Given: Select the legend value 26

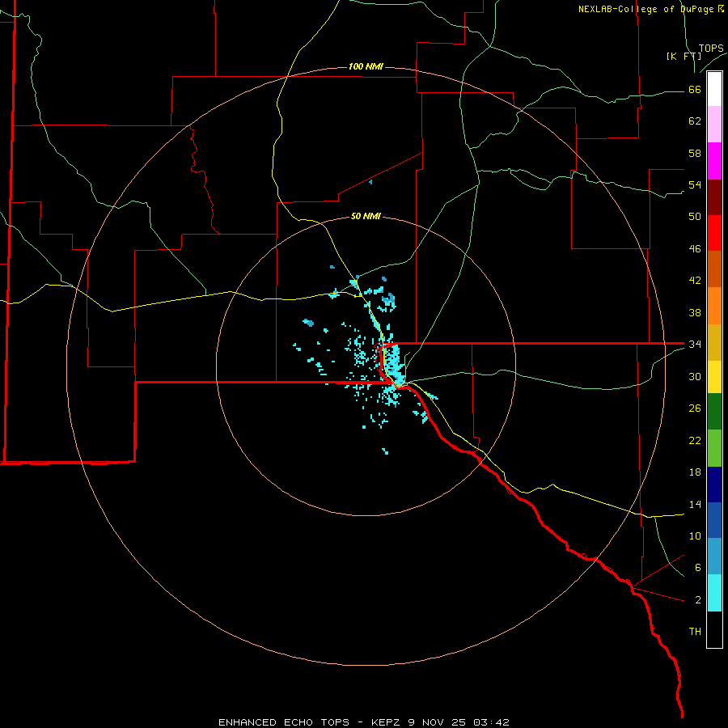Looking at the screenshot, I should point(695,408).
